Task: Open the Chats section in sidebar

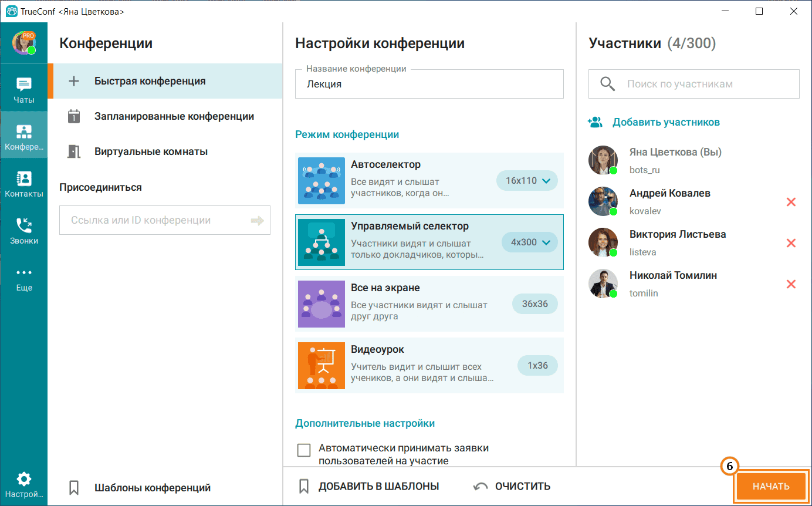Action: (x=23, y=90)
